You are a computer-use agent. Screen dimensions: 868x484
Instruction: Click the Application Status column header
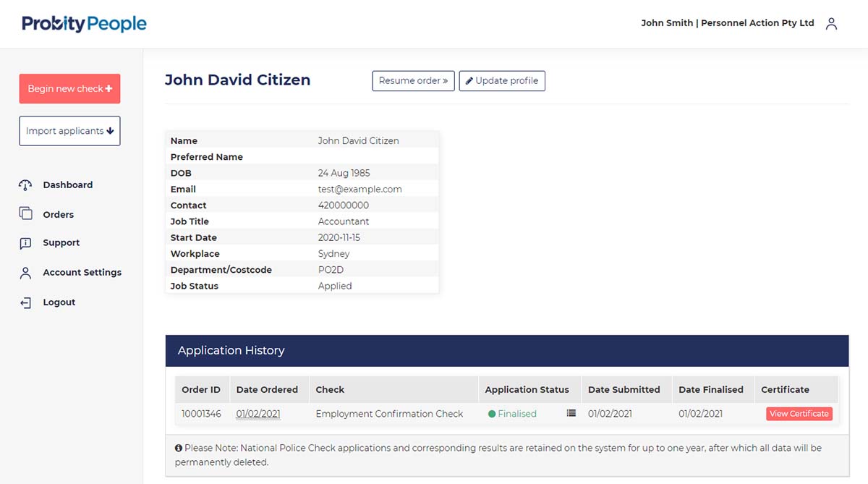(527, 389)
